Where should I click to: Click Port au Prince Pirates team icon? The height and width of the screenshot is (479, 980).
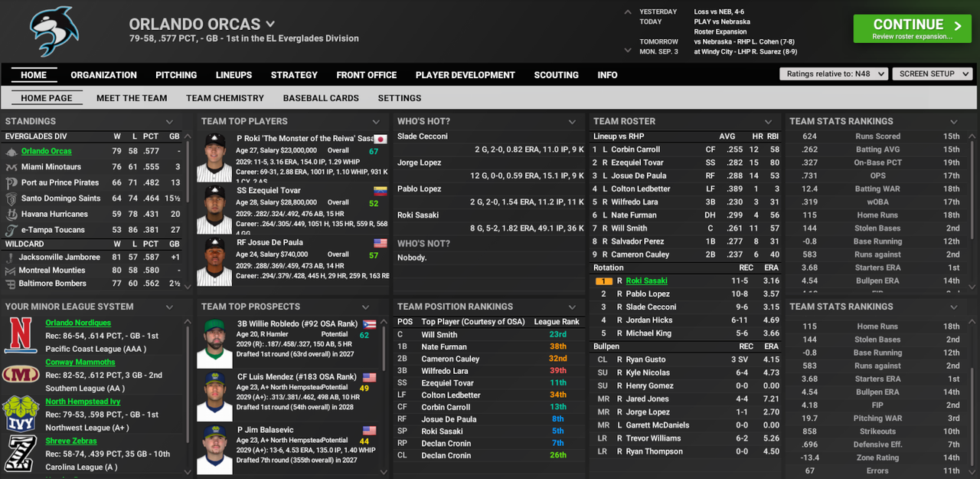[11, 183]
